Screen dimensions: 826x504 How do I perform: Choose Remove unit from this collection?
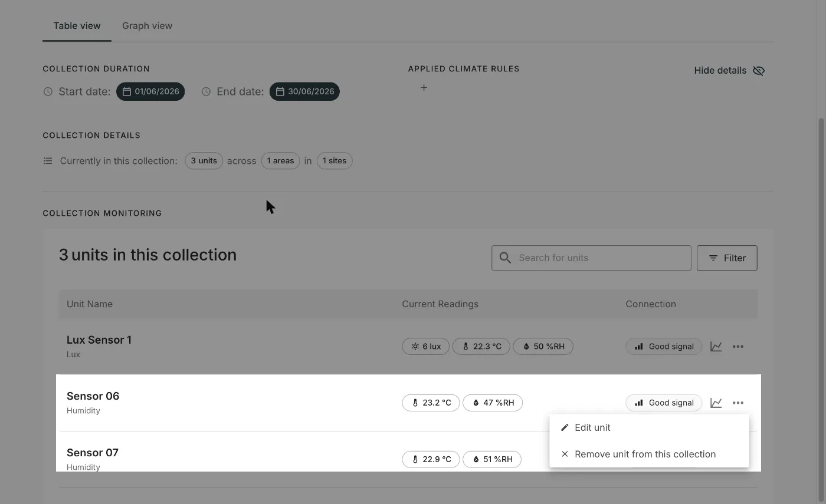pos(649,454)
